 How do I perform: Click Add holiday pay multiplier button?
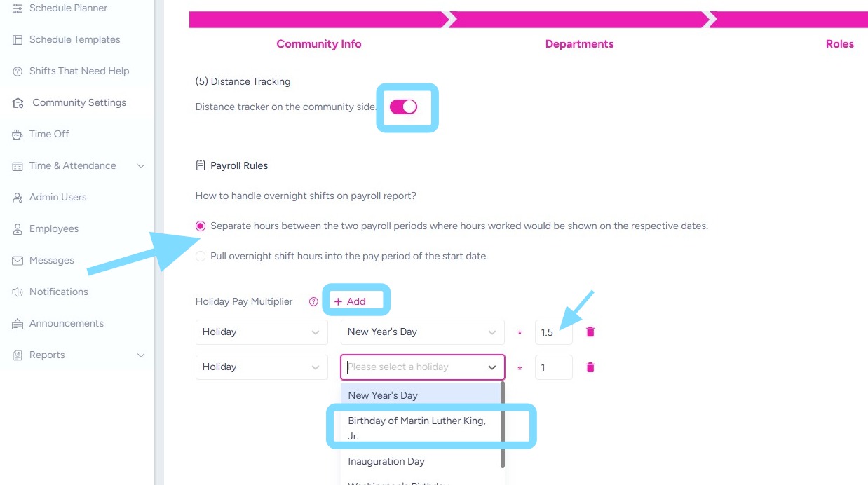[350, 301]
